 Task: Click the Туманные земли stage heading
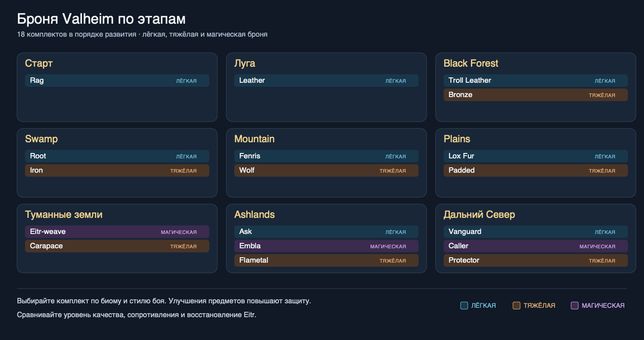pyautogui.click(x=64, y=215)
